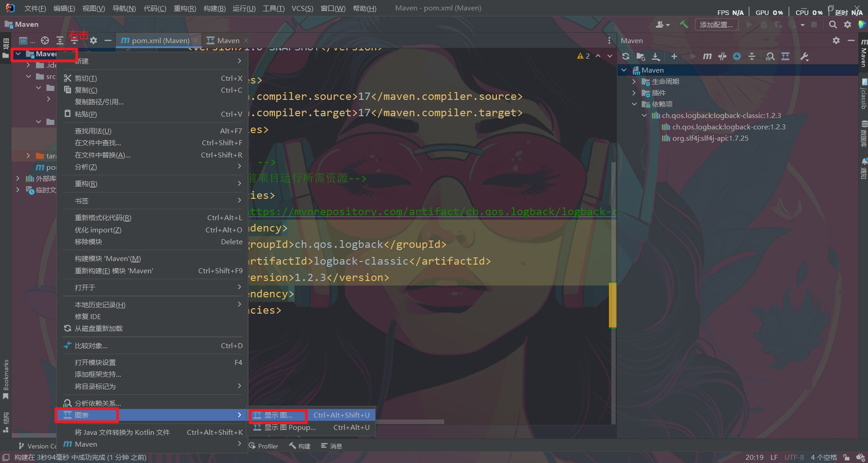The width and height of the screenshot is (868, 463).
Task: Click 图表 context menu entry
Action: coord(152,415)
